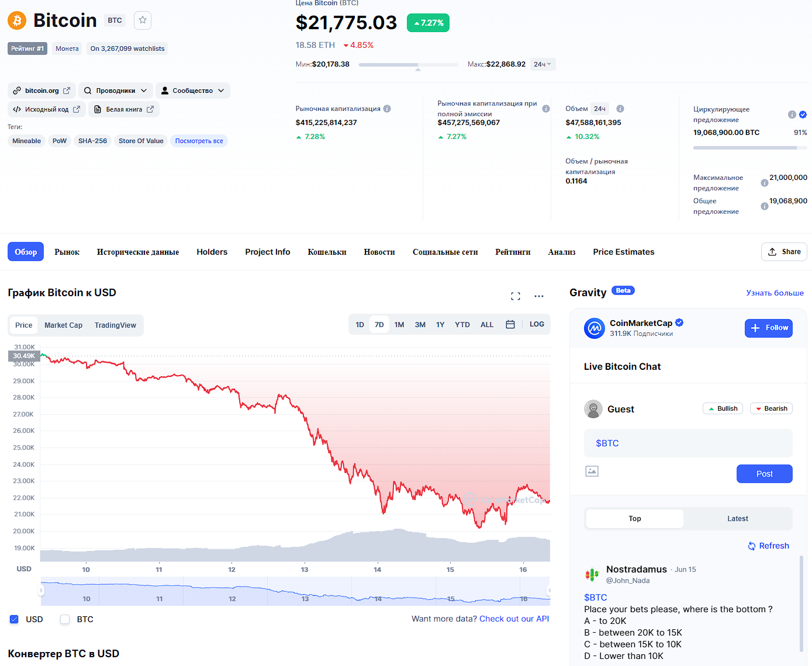Click the Refresh icon in chat feed
812x666 pixels.
[x=752, y=546]
